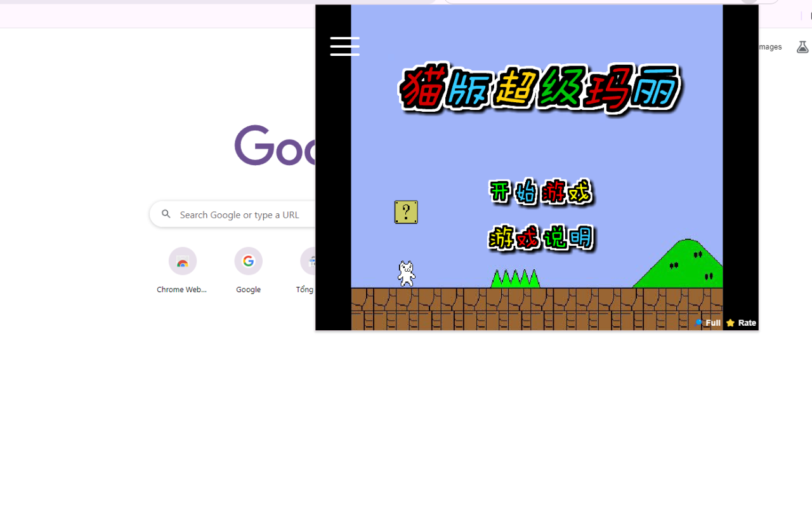812x508 pixels.
Task: Open the Google Images link
Action: pos(770,47)
